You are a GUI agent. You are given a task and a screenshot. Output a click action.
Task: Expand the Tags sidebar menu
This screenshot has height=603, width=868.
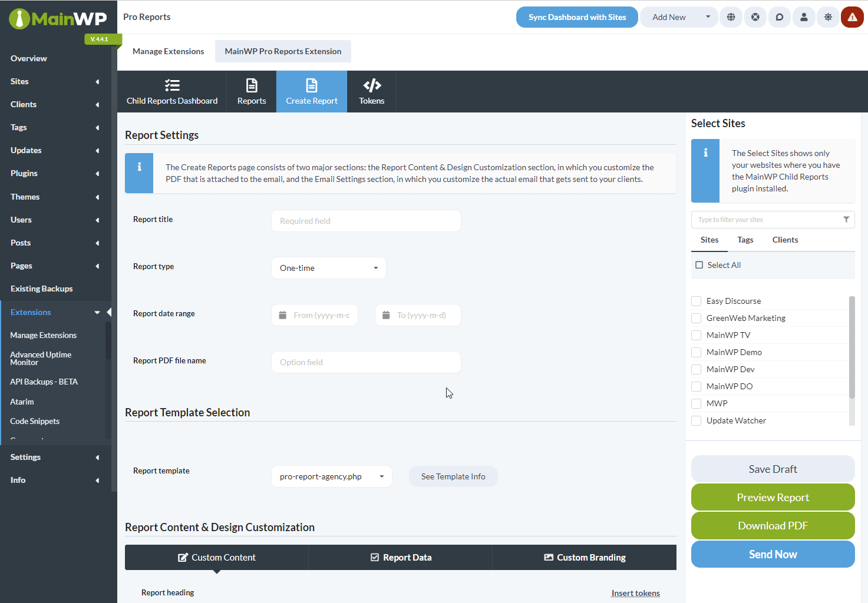[x=97, y=128]
